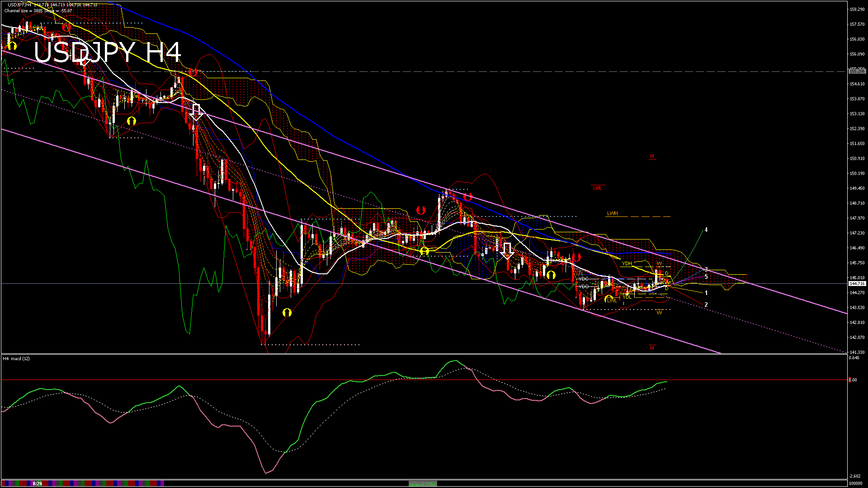Click the 155.206 price level tag

tap(857, 71)
